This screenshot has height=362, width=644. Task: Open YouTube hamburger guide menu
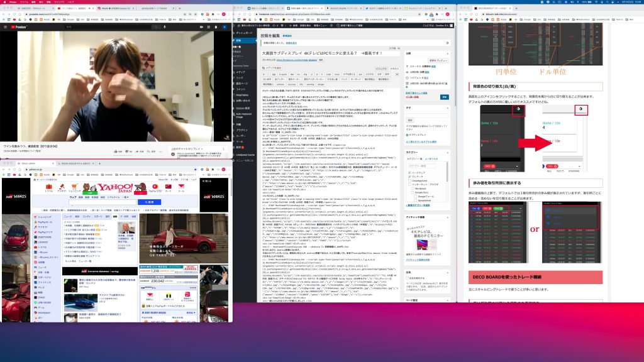click(5, 27)
